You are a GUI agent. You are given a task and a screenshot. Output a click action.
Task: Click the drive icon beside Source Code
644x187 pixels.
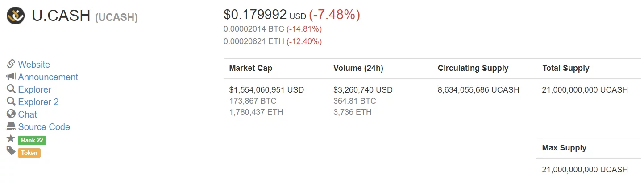11,126
